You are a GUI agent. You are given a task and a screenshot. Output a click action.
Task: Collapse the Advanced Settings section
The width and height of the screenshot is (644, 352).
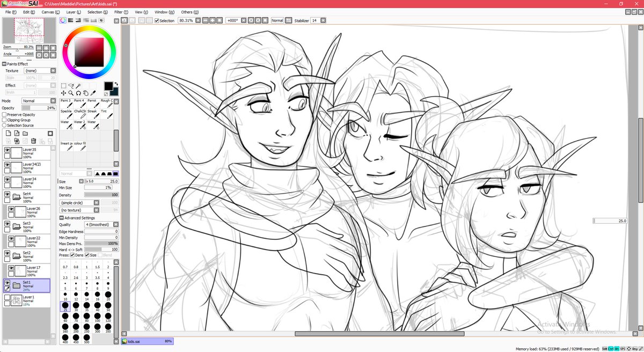[62, 218]
